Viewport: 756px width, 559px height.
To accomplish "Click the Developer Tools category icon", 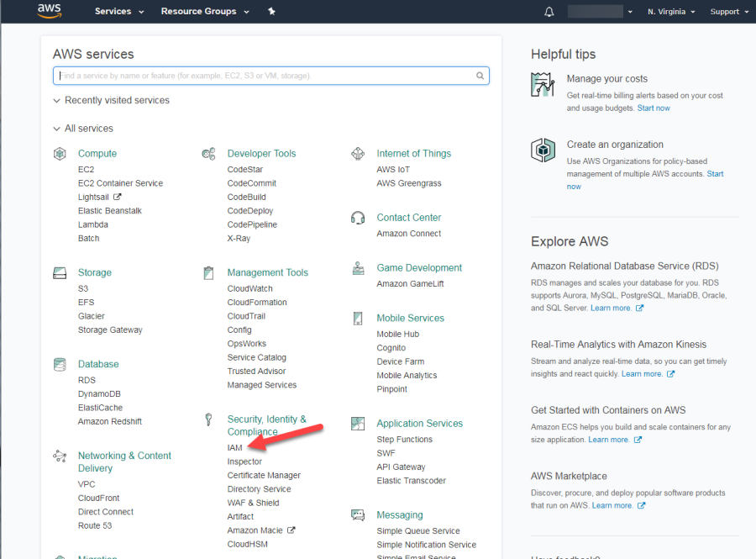I will pyautogui.click(x=208, y=153).
